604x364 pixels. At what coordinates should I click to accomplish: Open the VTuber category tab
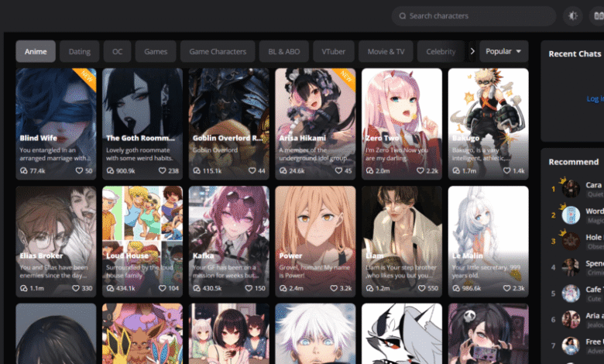(334, 52)
